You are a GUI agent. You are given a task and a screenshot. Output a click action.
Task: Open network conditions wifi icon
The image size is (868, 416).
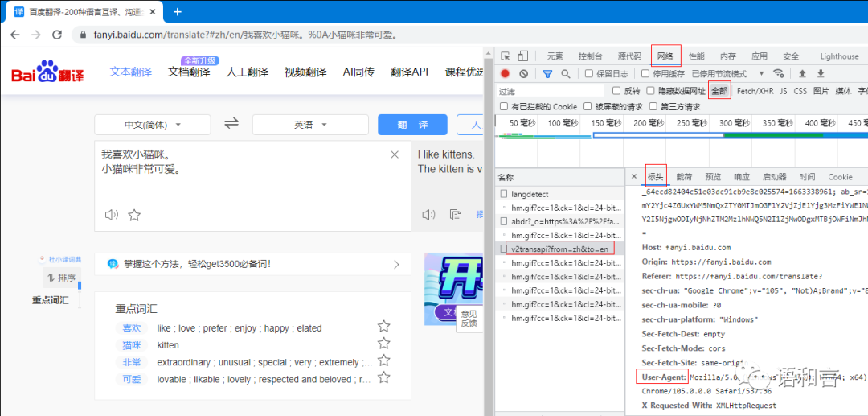click(x=778, y=73)
